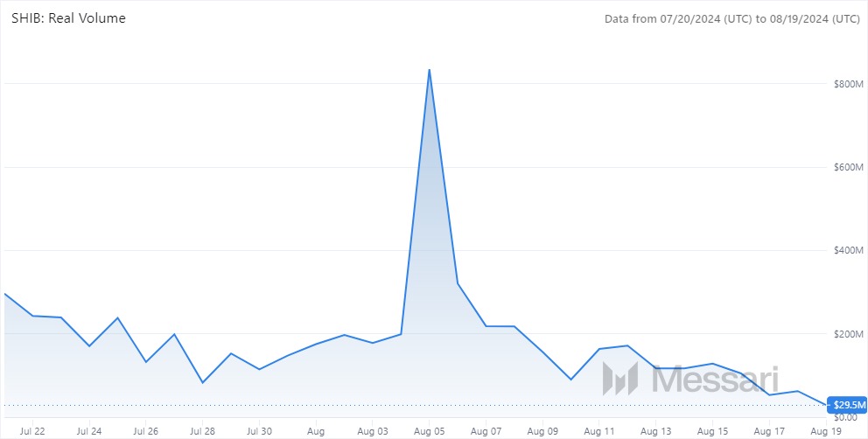
Task: Select the $29.5M current value badge
Action: 848,406
